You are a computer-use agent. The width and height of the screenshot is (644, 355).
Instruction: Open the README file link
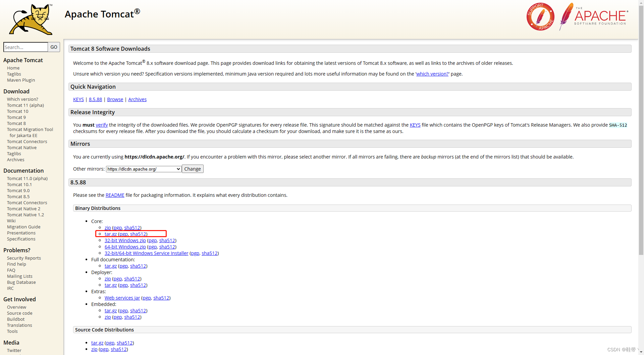point(115,195)
